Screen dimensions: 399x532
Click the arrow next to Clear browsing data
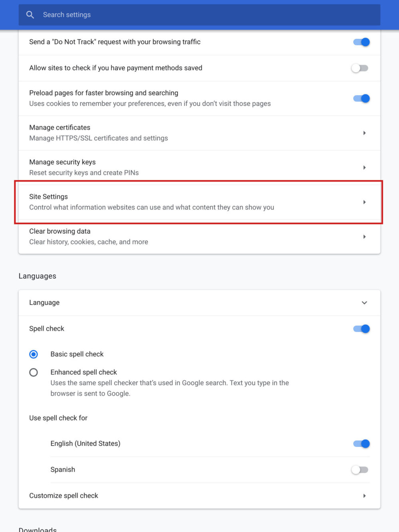(x=364, y=236)
